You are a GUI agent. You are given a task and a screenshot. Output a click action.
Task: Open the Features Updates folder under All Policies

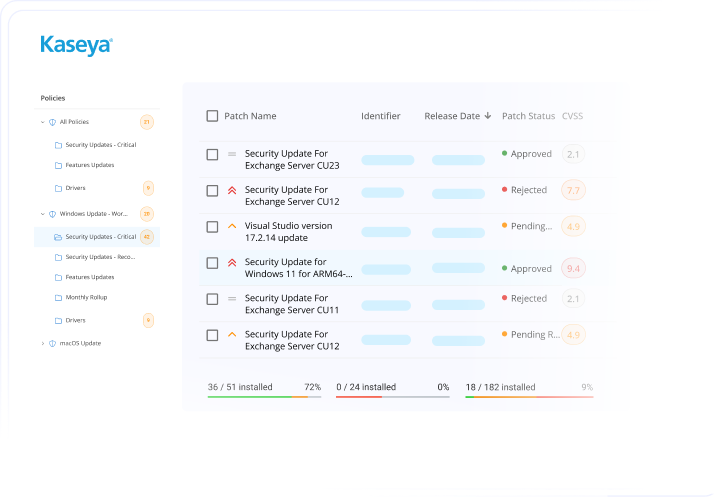(x=89, y=165)
